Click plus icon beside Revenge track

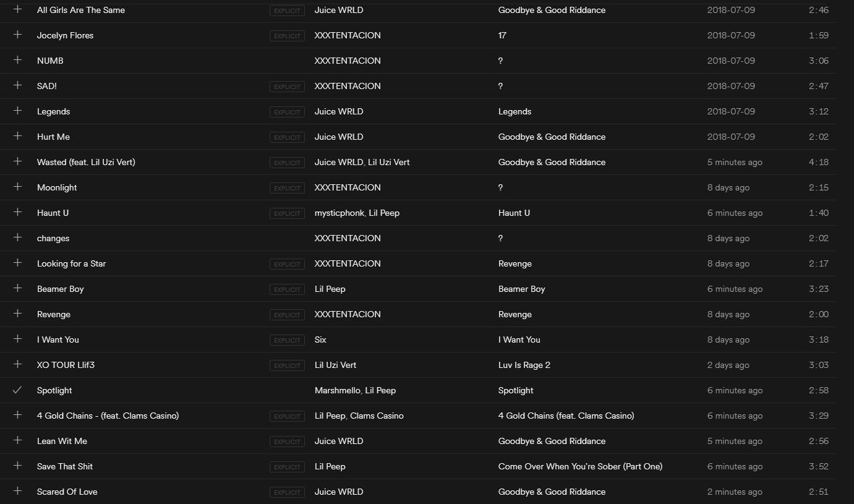pos(17,314)
